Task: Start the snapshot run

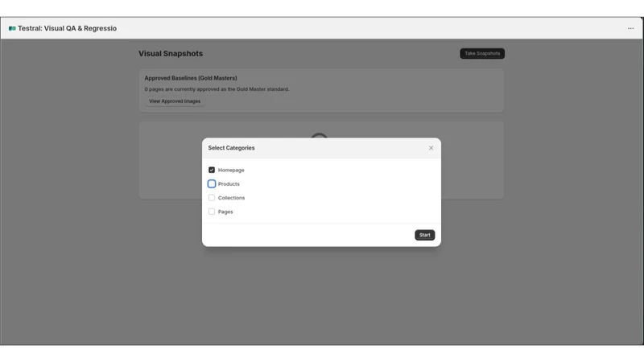Action: [425, 235]
